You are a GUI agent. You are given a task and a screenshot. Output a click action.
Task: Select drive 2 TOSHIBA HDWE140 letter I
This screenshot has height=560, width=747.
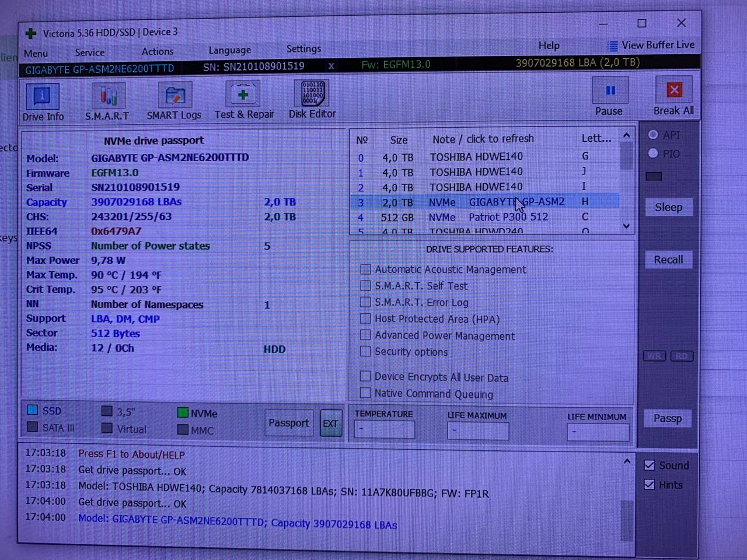click(484, 187)
